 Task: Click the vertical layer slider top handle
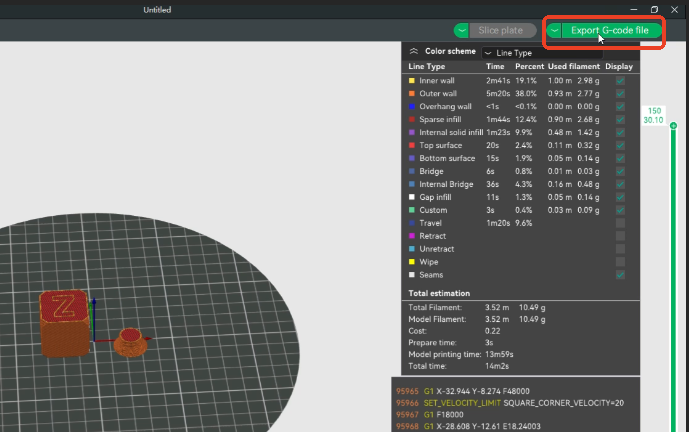[673, 126]
